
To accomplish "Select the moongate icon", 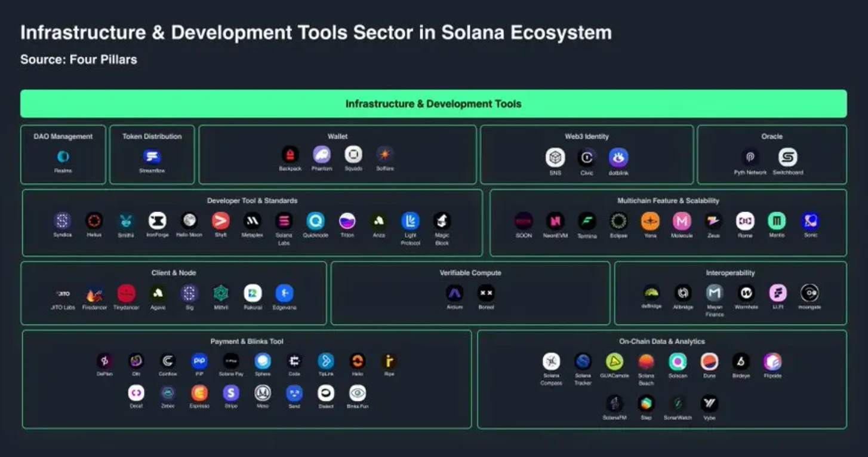I will tap(809, 293).
